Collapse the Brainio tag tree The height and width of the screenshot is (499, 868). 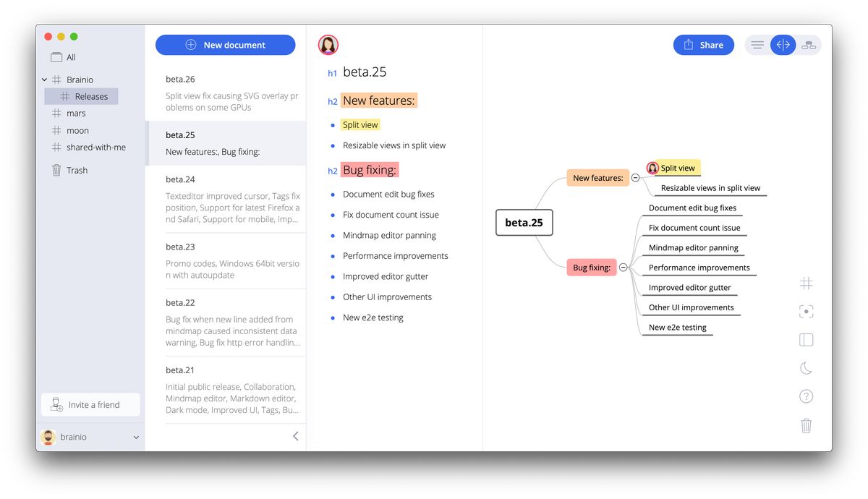[45, 80]
